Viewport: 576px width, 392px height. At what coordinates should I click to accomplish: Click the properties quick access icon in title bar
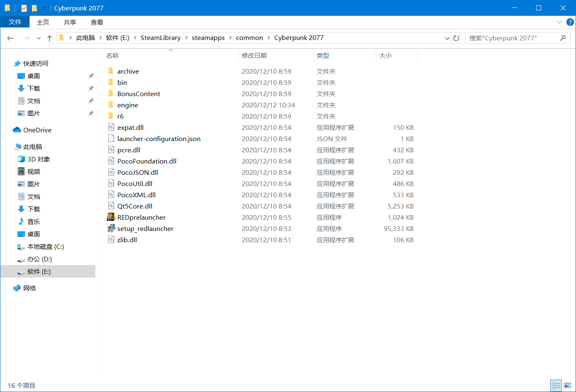24,8
